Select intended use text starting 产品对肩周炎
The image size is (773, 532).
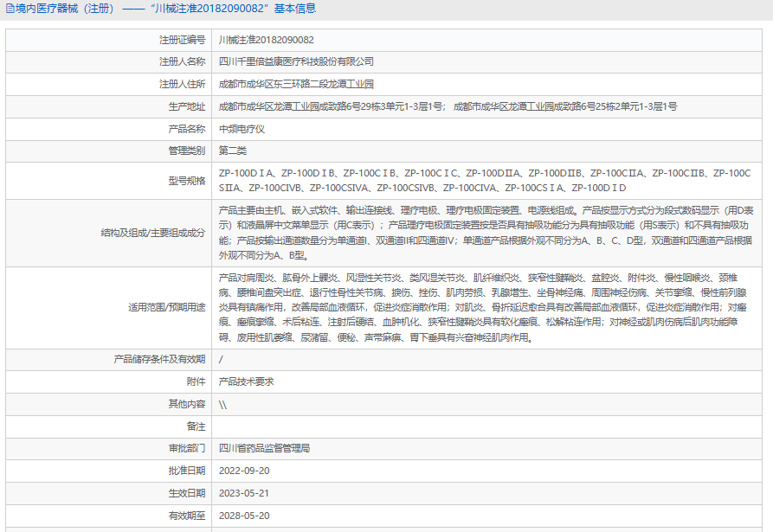pyautogui.click(x=483, y=307)
